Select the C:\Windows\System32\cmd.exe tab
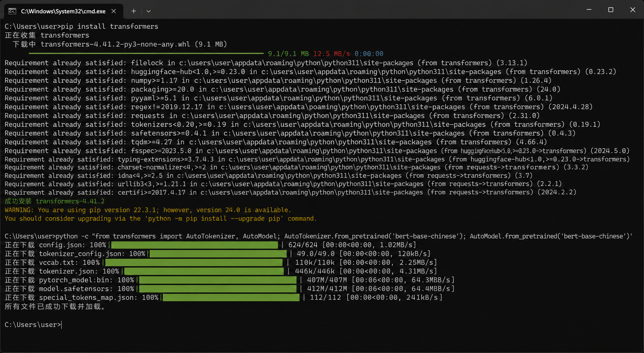 click(64, 11)
